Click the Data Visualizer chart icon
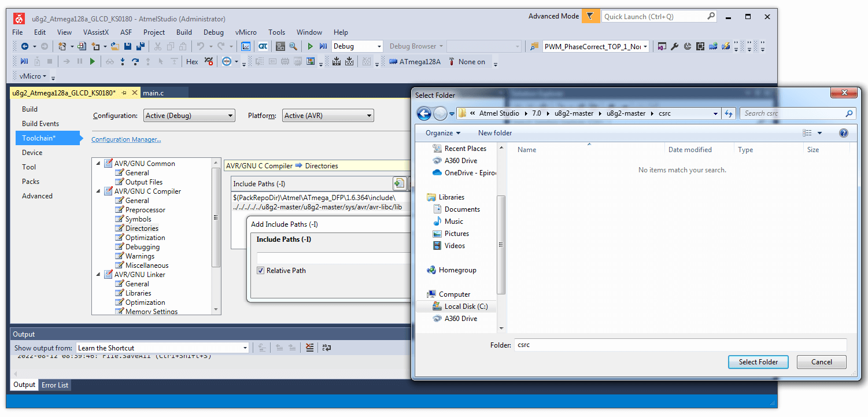 tap(246, 46)
